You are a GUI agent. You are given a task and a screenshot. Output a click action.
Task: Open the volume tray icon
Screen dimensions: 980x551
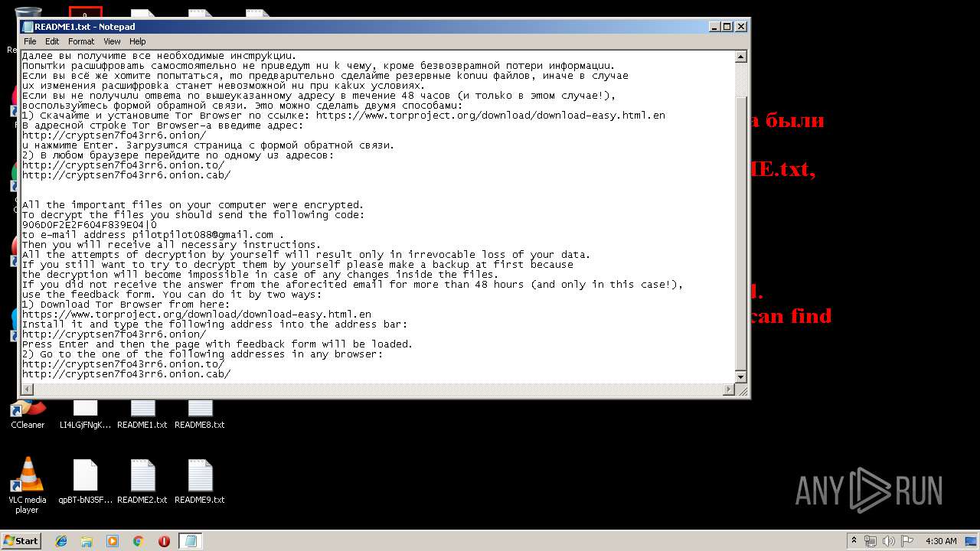coord(890,541)
